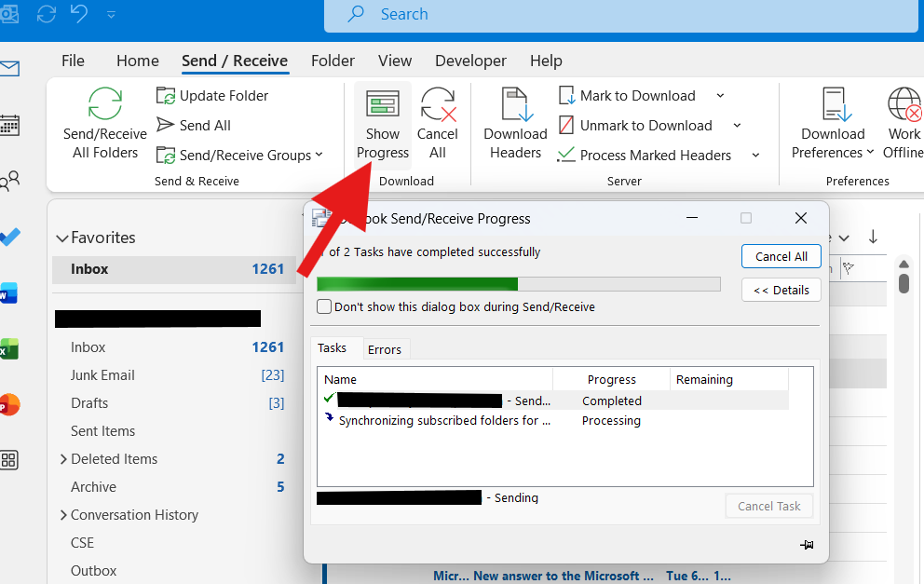This screenshot has width=924, height=584.
Task: Select Synchronizing subscribed folders task
Action: point(552,420)
